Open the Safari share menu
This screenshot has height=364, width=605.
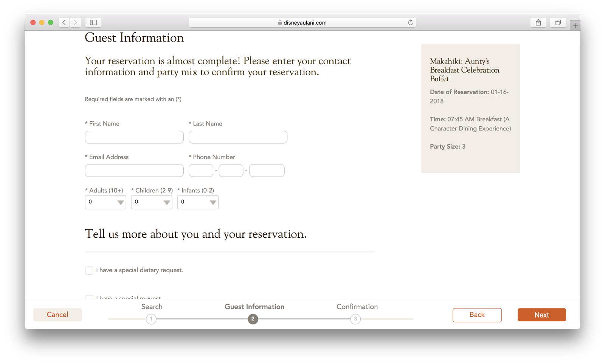[538, 23]
